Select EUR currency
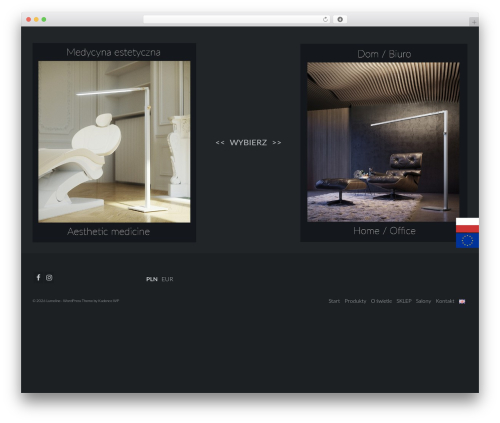500x423 pixels. tap(167, 279)
